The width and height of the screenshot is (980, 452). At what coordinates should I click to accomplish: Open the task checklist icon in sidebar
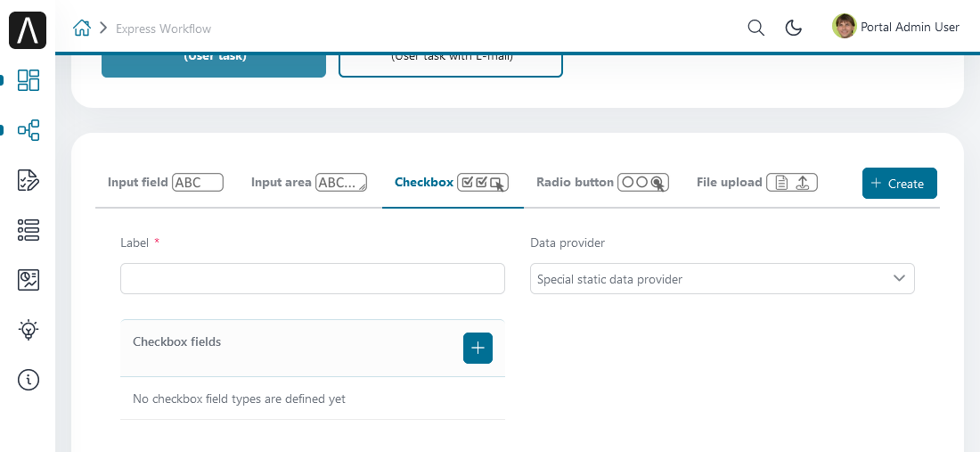[x=29, y=180]
